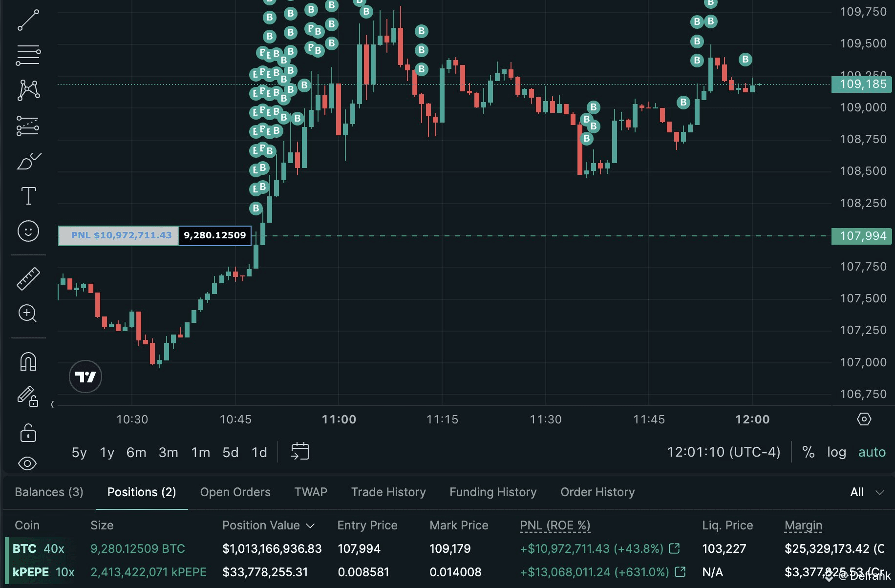Select the 1d timeframe
Screen dimensions: 895x588
[x=259, y=452]
